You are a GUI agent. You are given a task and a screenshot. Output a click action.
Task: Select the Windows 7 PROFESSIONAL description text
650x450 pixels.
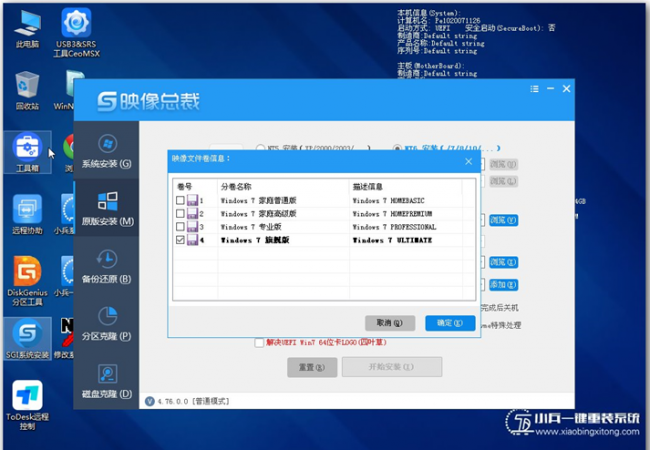(x=394, y=227)
